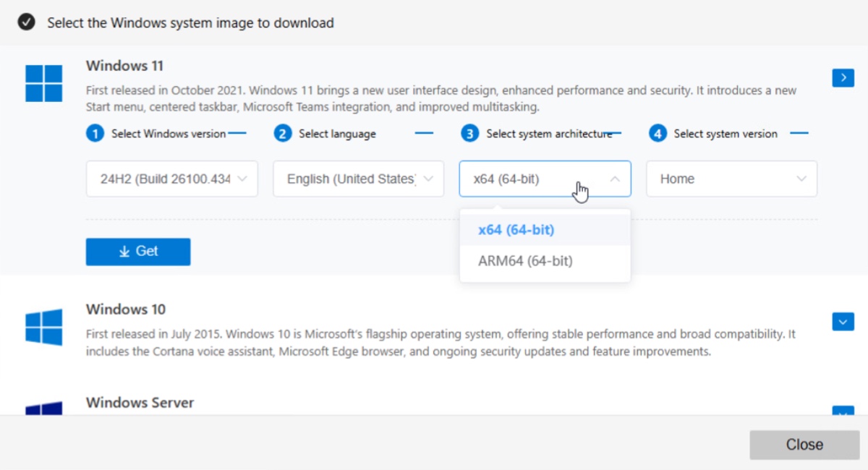Click the Get button to download
The image size is (868, 470).
138,251
